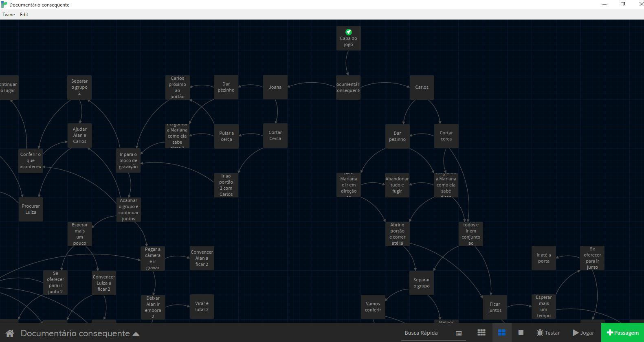
Task: Select the Vamos conferir passage
Action: (373, 307)
